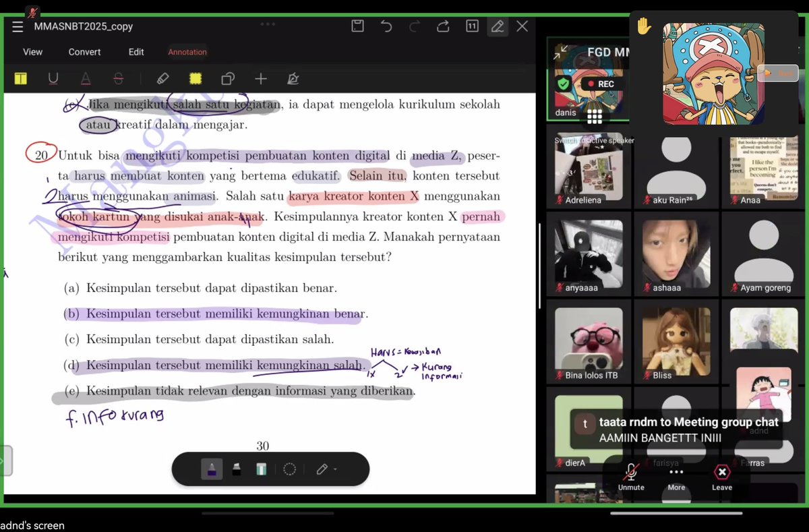Select the Annotation tab
The height and width of the screenshot is (532, 809).
pos(187,52)
